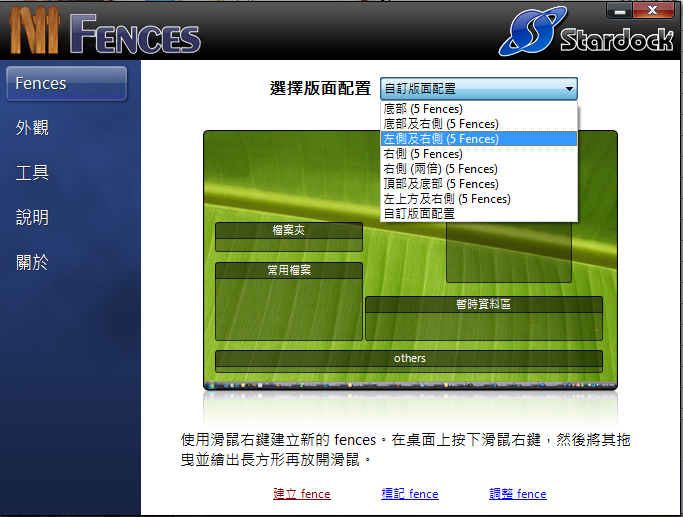Select 底部 (5 Fences) layout option
683x517 pixels.
coord(479,109)
